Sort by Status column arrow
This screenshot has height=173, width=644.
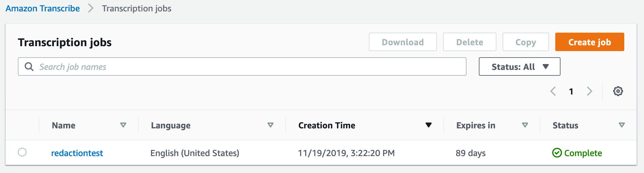point(622,125)
